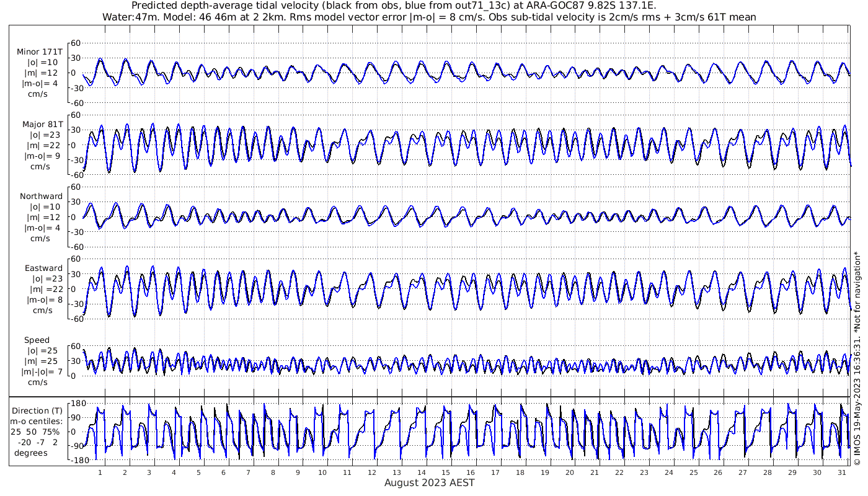Screen dimensions: 868x496
Task: Click the "60" tick of the Speed panel
Action: (x=76, y=346)
